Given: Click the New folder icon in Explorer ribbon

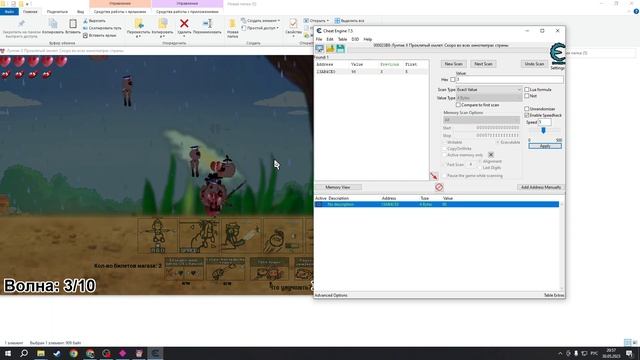Looking at the screenshot, I should (232, 24).
